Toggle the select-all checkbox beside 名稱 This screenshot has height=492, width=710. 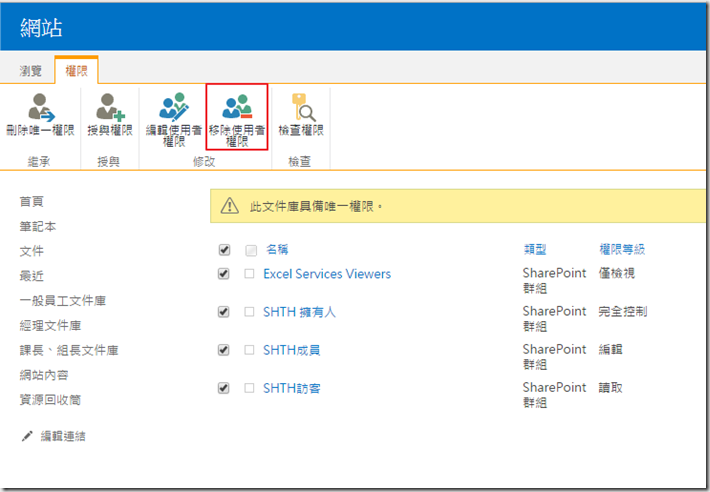(223, 250)
